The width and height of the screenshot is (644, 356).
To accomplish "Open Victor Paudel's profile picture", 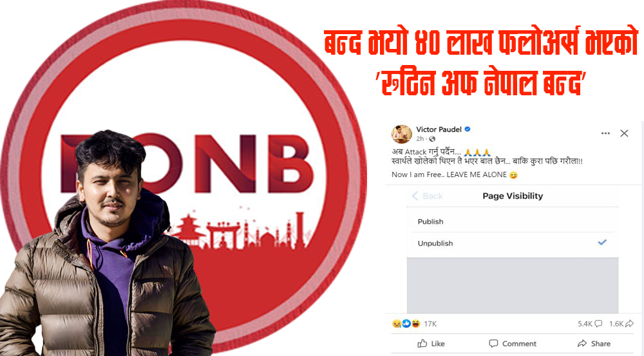I will pos(401,134).
